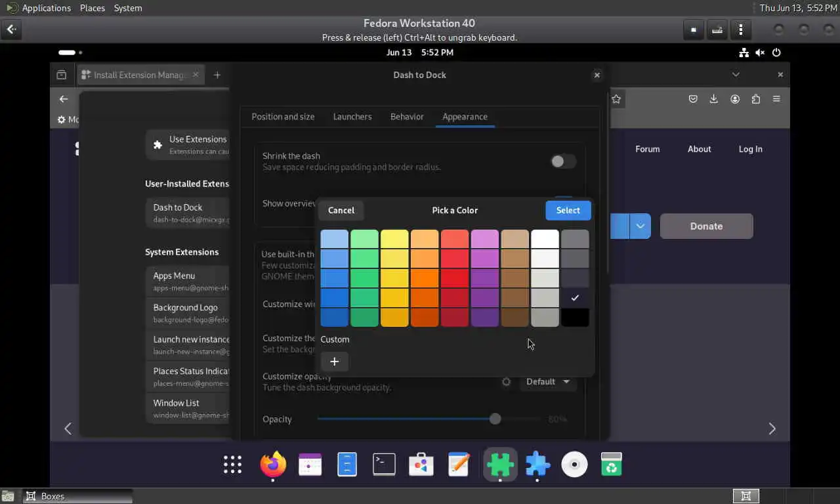The height and width of the screenshot is (504, 840).
Task: Click the Boxes keyboard shortcut icon
Action: 717,30
